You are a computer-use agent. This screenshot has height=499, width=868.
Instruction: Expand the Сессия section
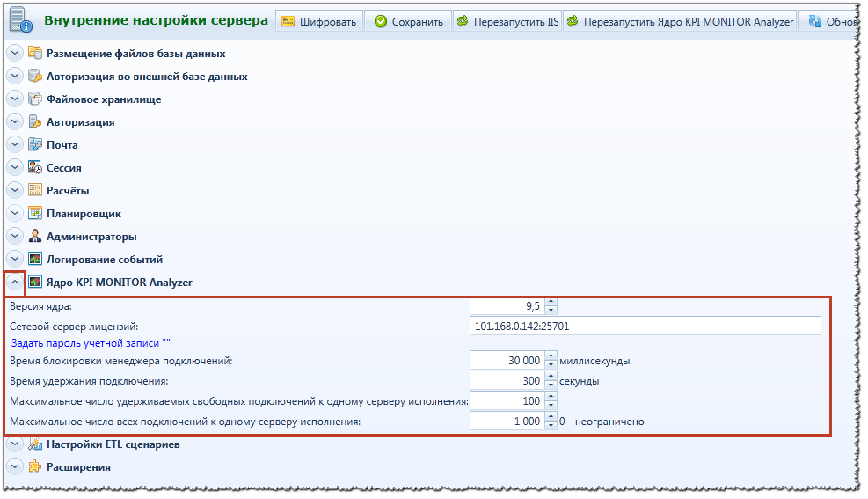coord(15,167)
